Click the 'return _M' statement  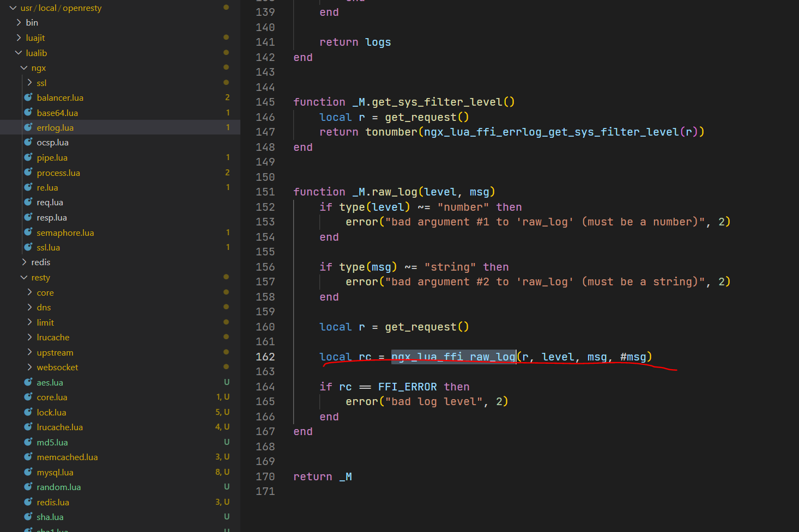[x=323, y=476]
